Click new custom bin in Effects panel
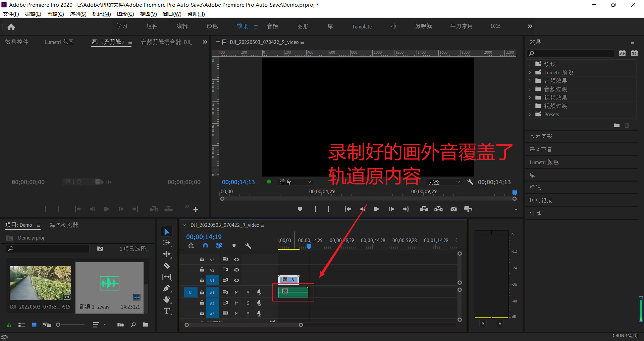Viewport: 644px width, 341px height. tap(617, 125)
